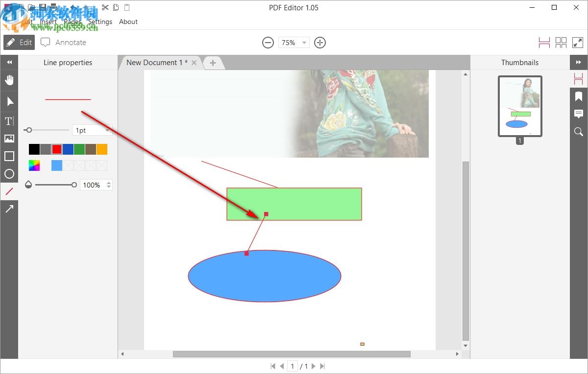Open the zoom level dropdown
Screen dimensions: 588x374
point(303,43)
